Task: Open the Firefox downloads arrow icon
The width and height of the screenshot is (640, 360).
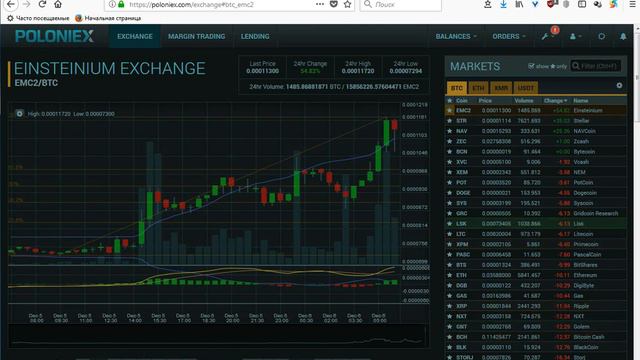Action: pyautogui.click(x=503, y=4)
